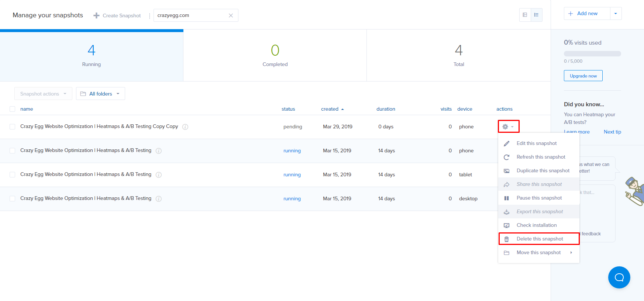This screenshot has width=644, height=301.
Task: Sort the table by the device column header
Action: (465, 109)
